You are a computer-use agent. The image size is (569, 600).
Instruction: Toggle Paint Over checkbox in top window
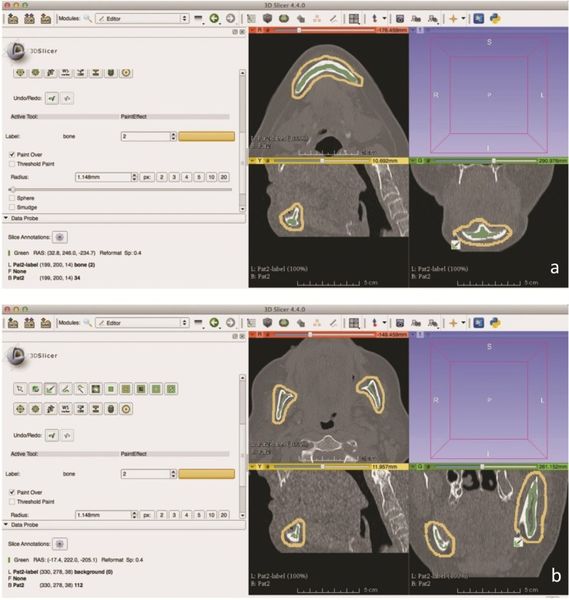coord(12,154)
